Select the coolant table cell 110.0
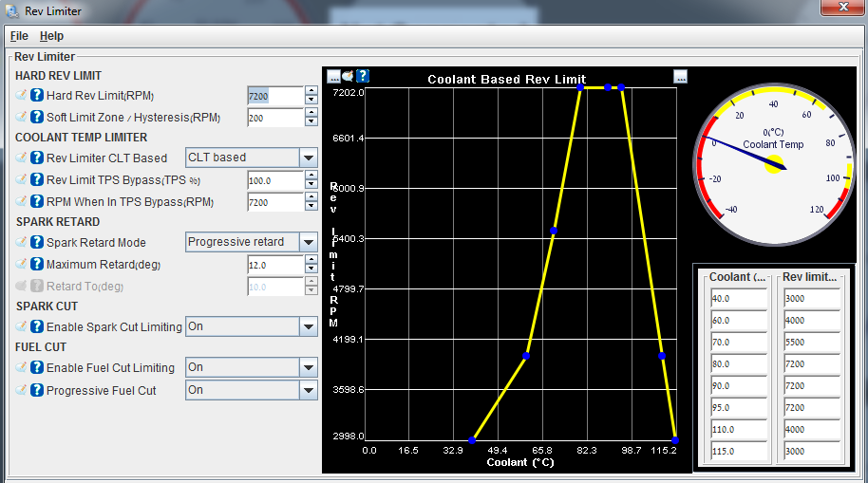This screenshot has width=868, height=483. [739, 429]
